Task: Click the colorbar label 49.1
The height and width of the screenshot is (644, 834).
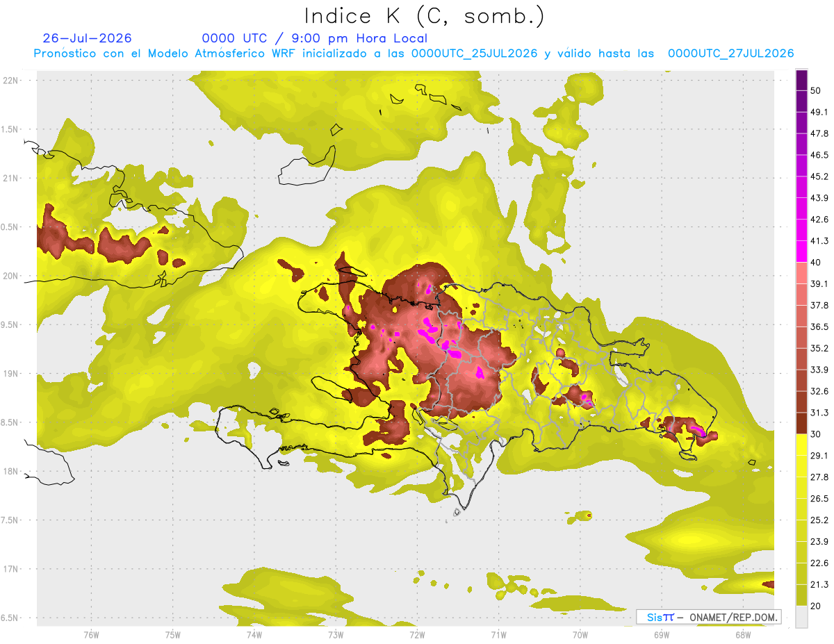Action: pos(819,113)
